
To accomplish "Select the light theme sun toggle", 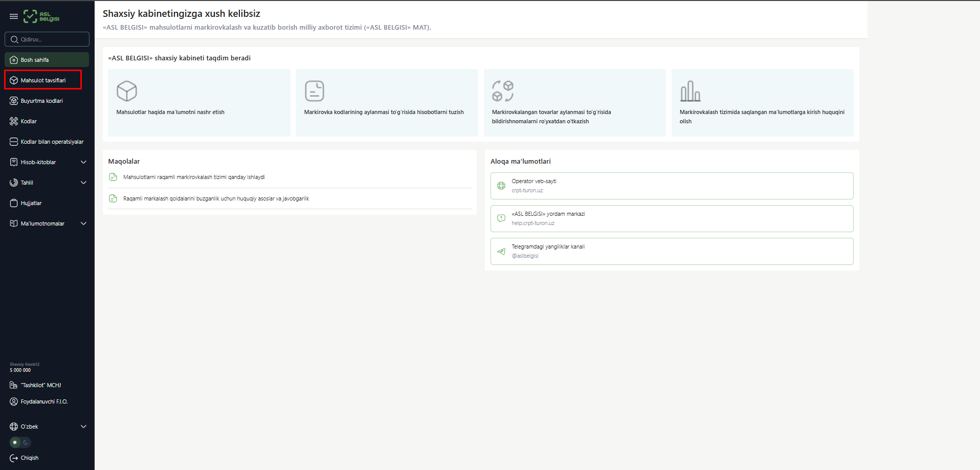I will coord(15,442).
